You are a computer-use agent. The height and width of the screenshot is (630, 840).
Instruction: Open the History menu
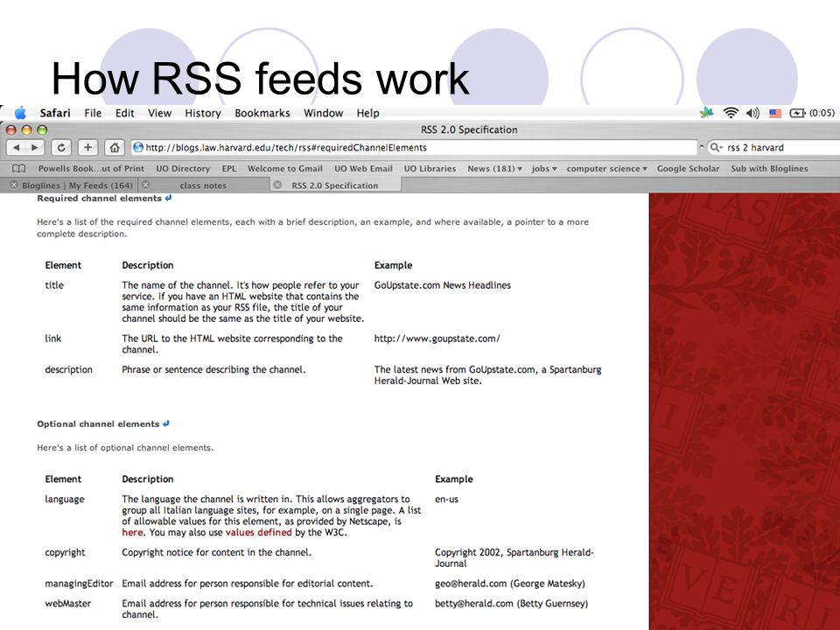click(203, 113)
